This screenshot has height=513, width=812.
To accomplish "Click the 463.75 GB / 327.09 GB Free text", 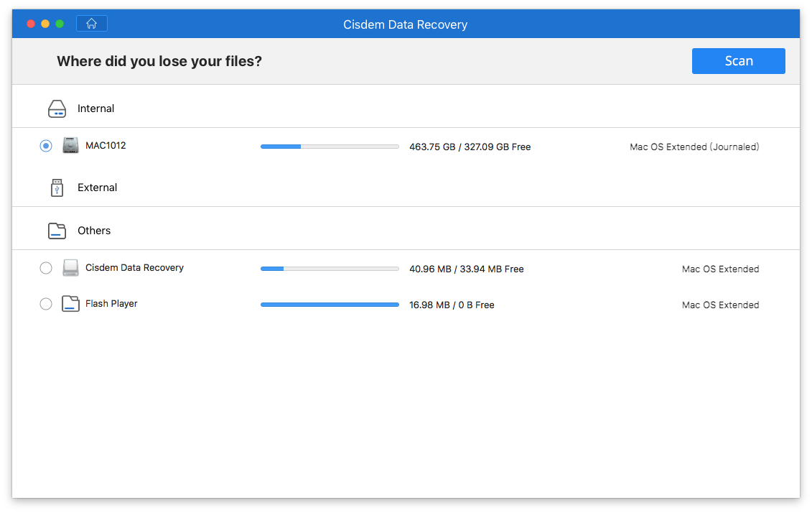I will (470, 147).
